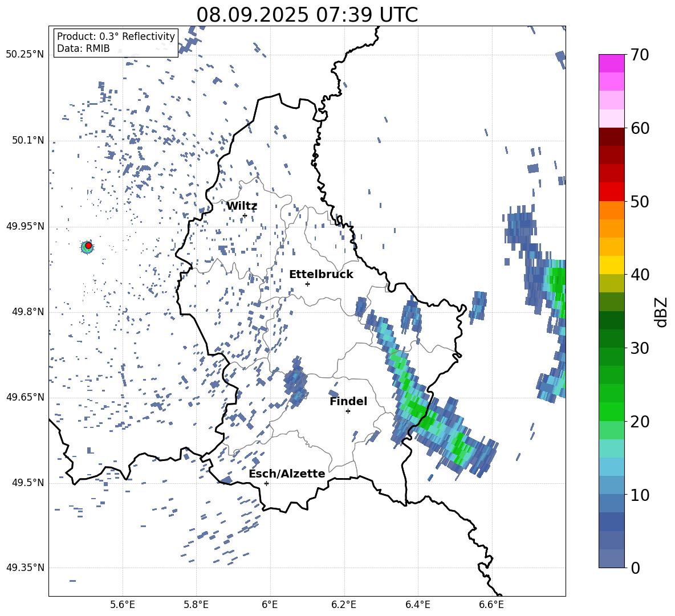Click the colorbar tick label 50

tap(640, 201)
